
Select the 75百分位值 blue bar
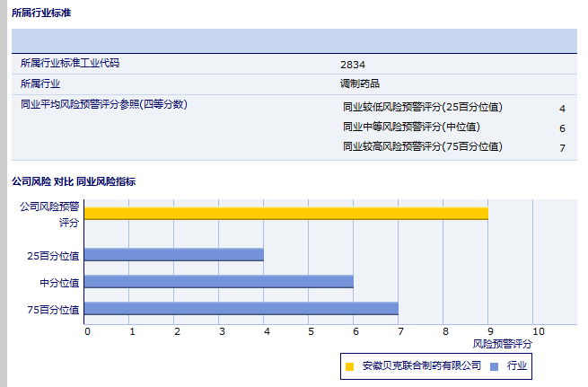241,309
